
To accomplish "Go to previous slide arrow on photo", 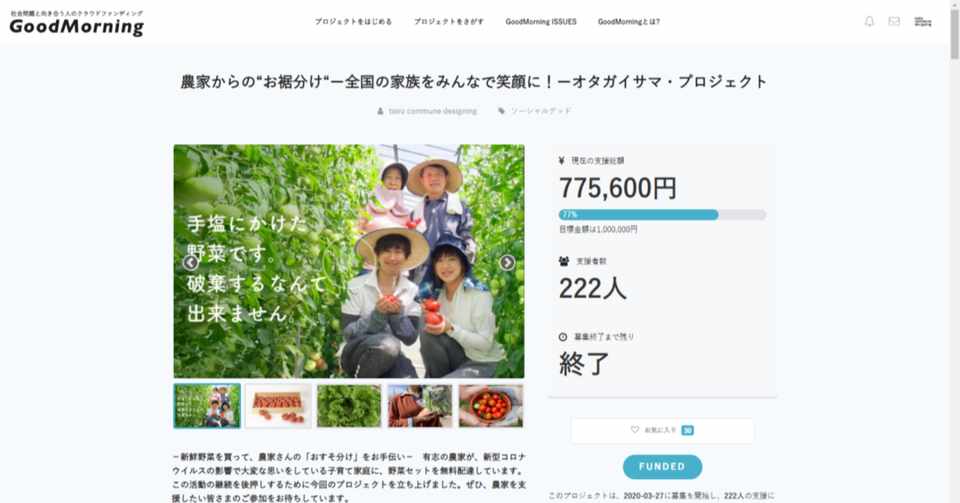I will click(x=190, y=263).
